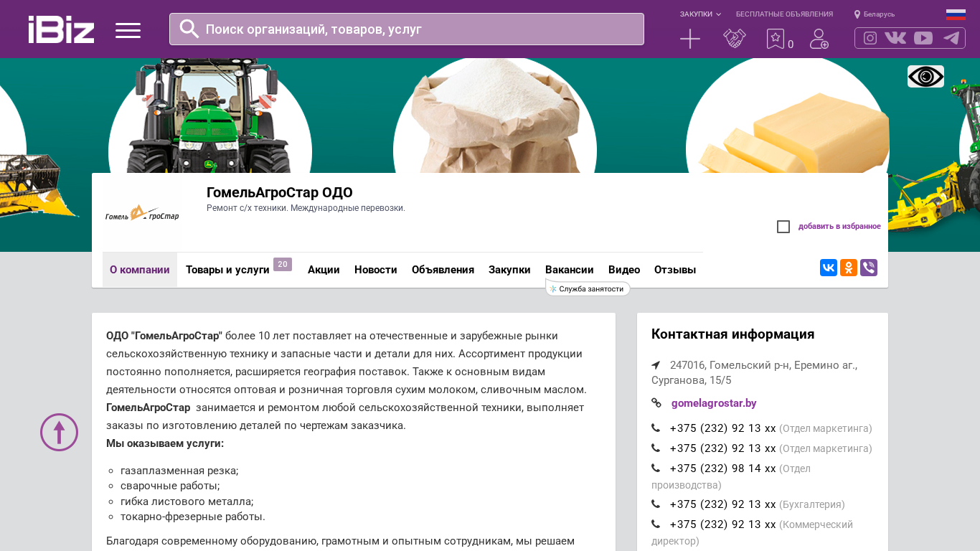The height and width of the screenshot is (551, 980).
Task: Share the page via Viber
Action: click(x=869, y=268)
